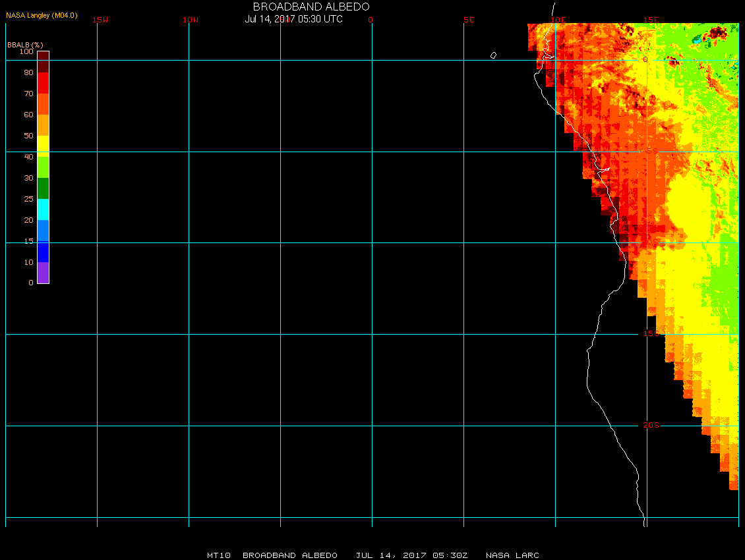This screenshot has height=560, width=745.
Task: Select the dark blue 10–15% legend swatch
Action: tap(43, 252)
